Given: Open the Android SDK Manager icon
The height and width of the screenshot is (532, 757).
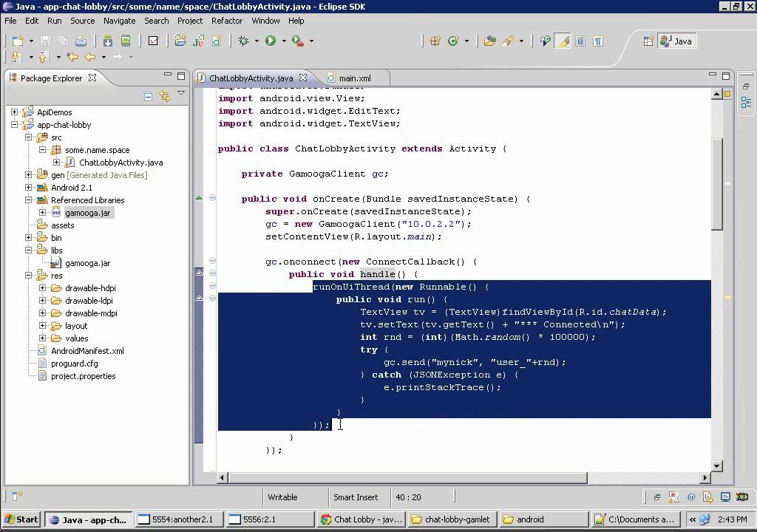Looking at the screenshot, I should click(x=108, y=41).
